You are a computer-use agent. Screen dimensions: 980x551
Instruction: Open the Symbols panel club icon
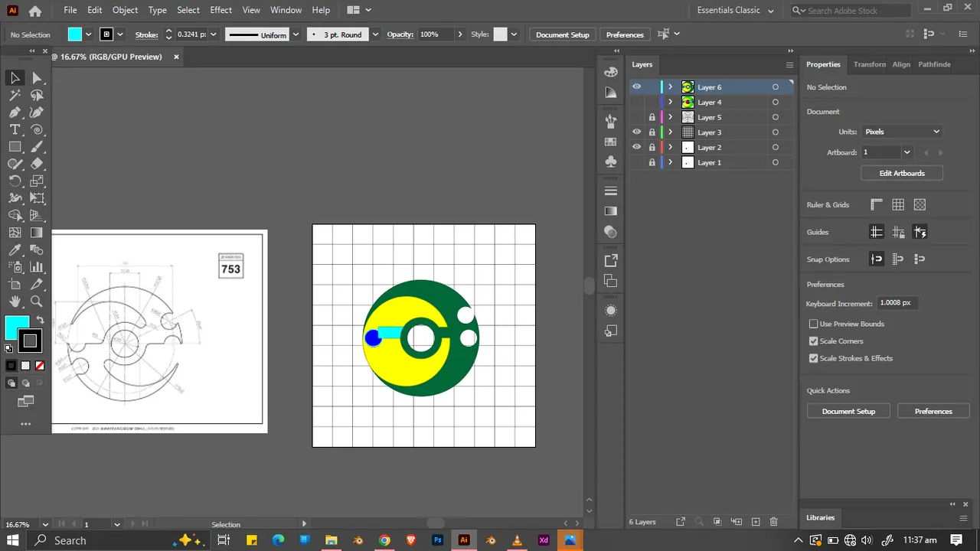[610, 161]
